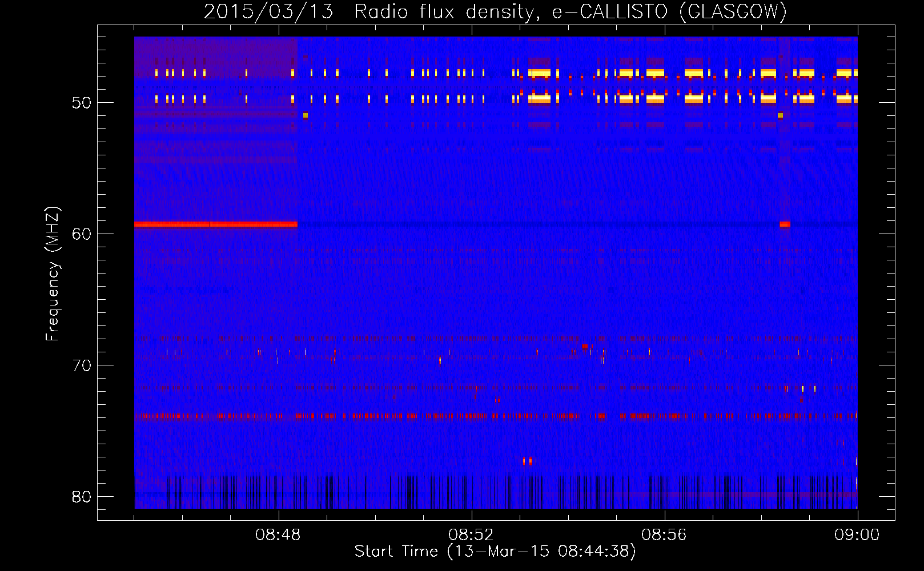Select the 60 frequency tick label
Image resolution: width=924 pixels, height=571 pixels.
click(82, 234)
